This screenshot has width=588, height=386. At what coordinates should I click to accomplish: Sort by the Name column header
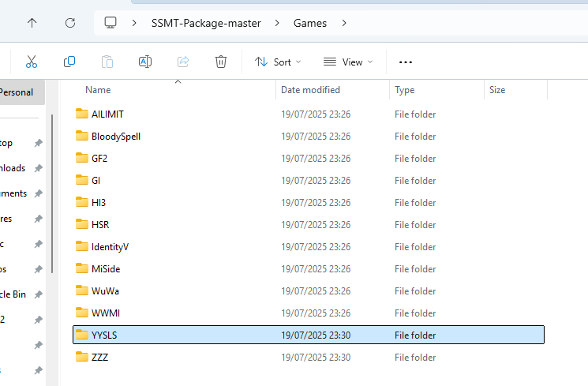click(98, 90)
